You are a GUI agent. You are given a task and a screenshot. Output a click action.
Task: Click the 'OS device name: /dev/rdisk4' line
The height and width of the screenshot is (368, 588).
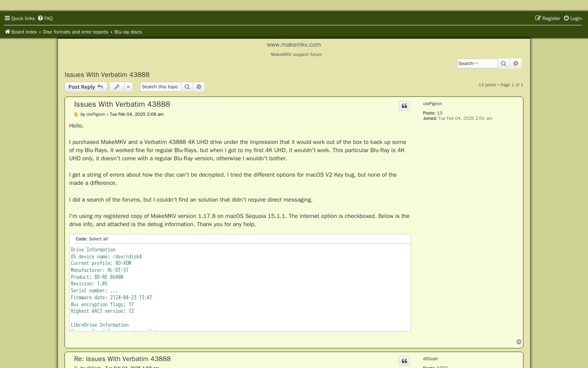pos(106,257)
